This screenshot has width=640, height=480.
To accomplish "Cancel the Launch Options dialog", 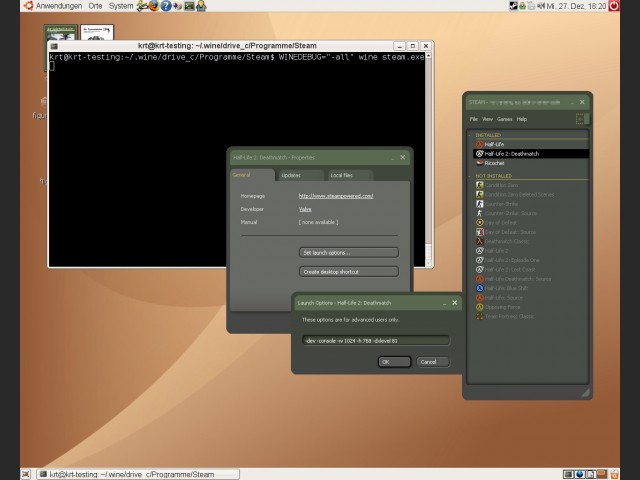I will pos(433,362).
